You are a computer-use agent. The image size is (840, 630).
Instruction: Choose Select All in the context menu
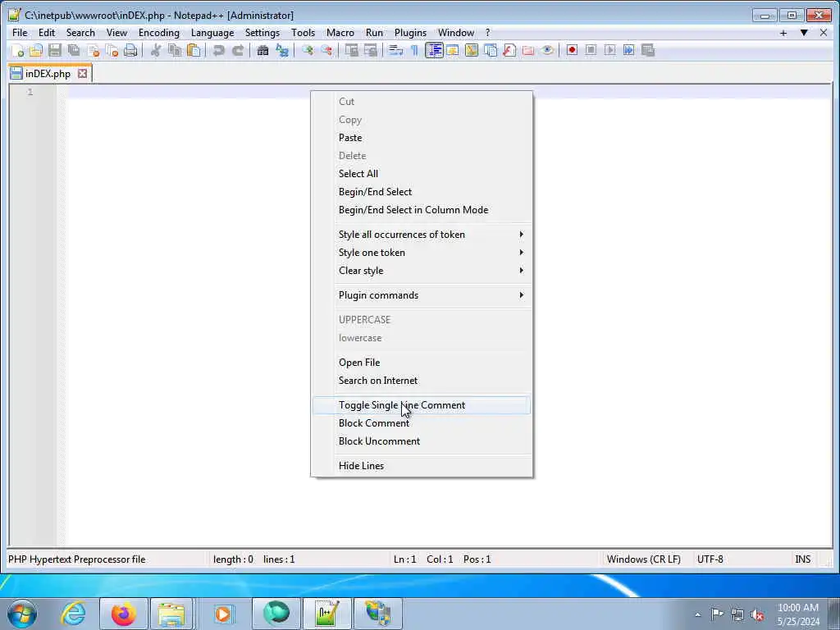coord(422,174)
